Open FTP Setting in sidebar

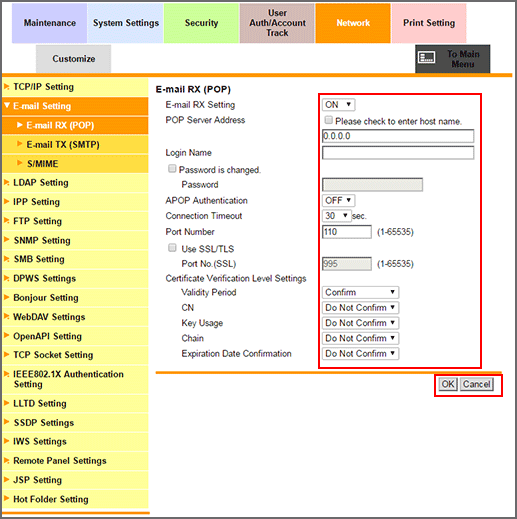75,221
